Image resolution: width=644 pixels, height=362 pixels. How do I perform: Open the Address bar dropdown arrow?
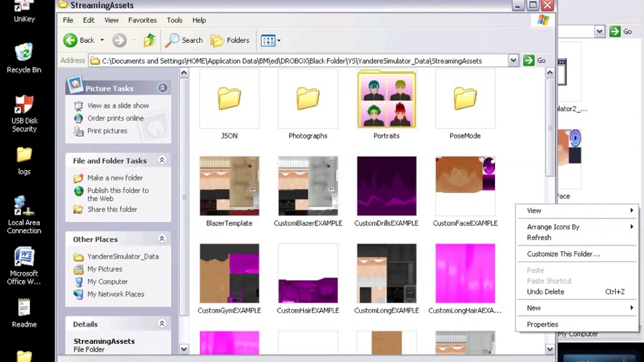click(x=513, y=60)
